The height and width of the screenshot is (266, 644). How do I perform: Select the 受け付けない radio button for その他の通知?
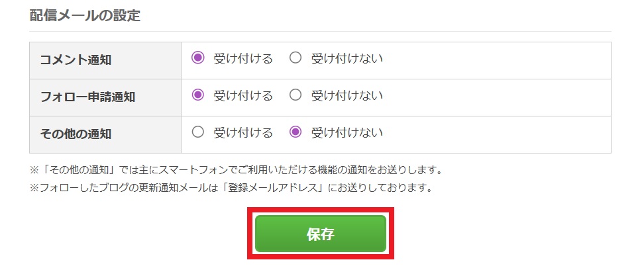coord(295,132)
